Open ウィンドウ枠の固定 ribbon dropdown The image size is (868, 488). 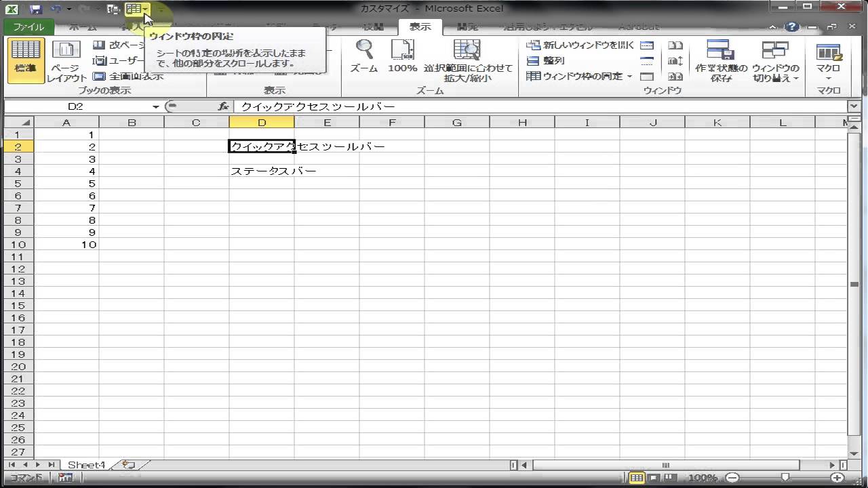(x=579, y=76)
